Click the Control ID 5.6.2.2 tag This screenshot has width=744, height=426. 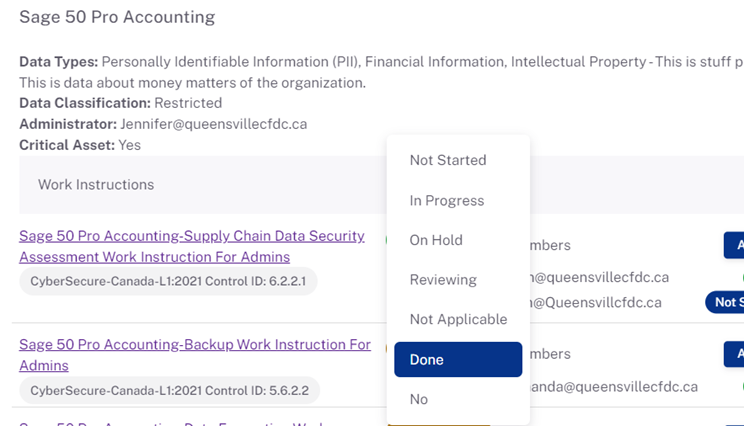[169, 390]
